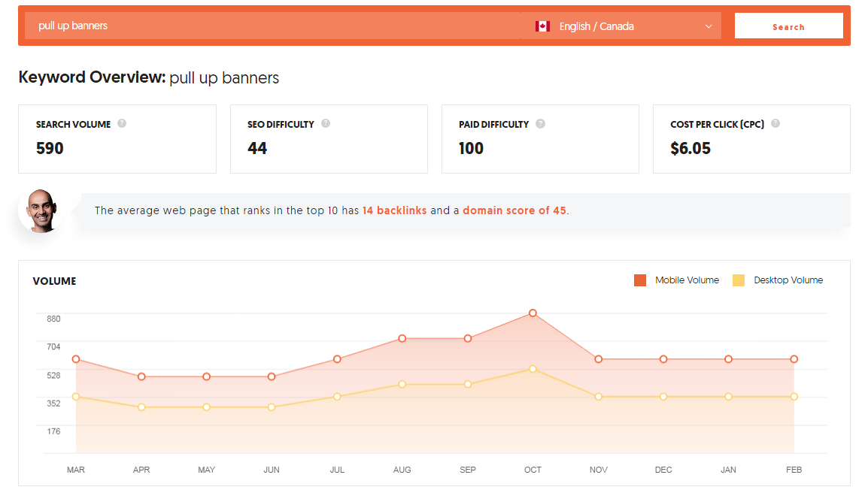Select the NOV desktop volume point
The height and width of the screenshot is (496, 868).
click(x=599, y=397)
